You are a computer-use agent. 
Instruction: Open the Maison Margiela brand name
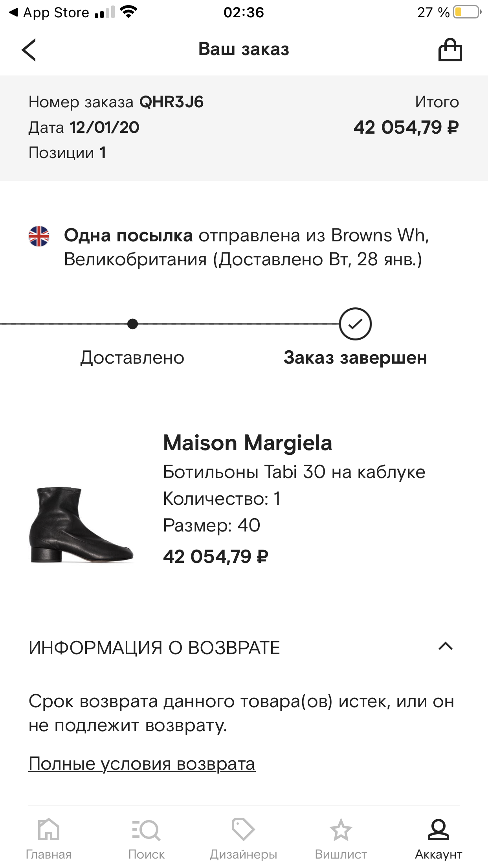[x=248, y=443]
